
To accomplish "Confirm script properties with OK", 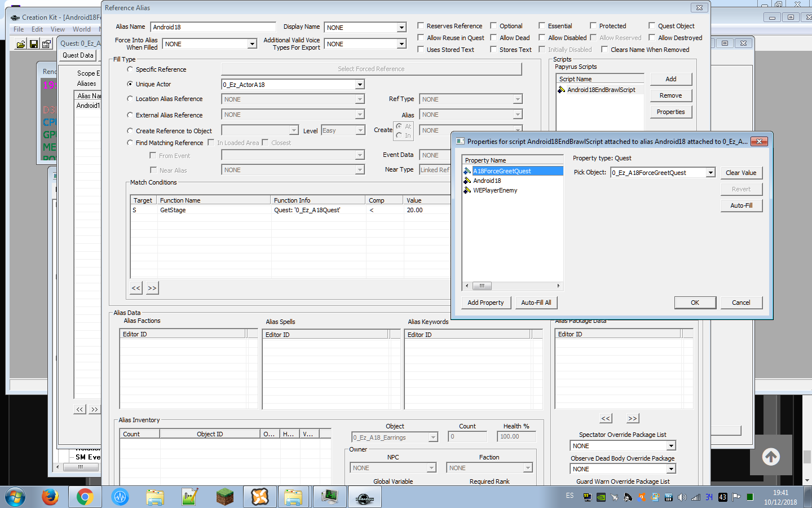I will 695,303.
